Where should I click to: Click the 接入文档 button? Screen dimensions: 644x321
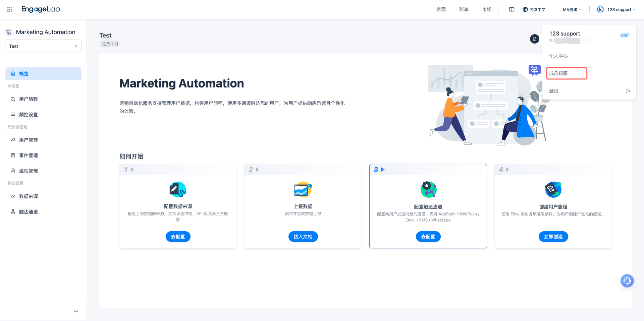coord(303,237)
